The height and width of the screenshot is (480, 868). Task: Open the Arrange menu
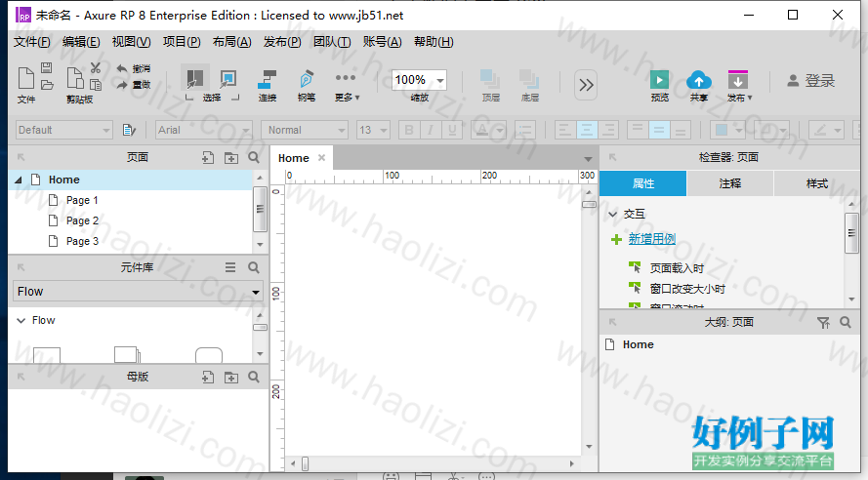tap(232, 42)
